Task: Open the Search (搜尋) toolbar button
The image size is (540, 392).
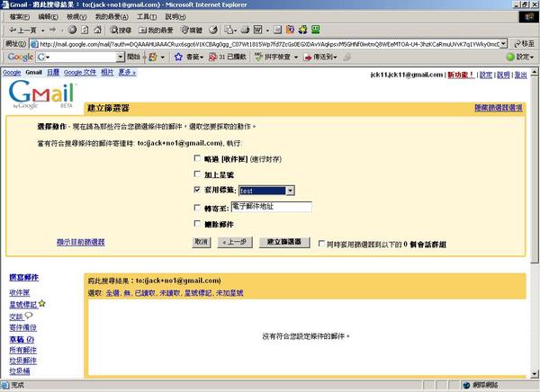Action: [121, 31]
